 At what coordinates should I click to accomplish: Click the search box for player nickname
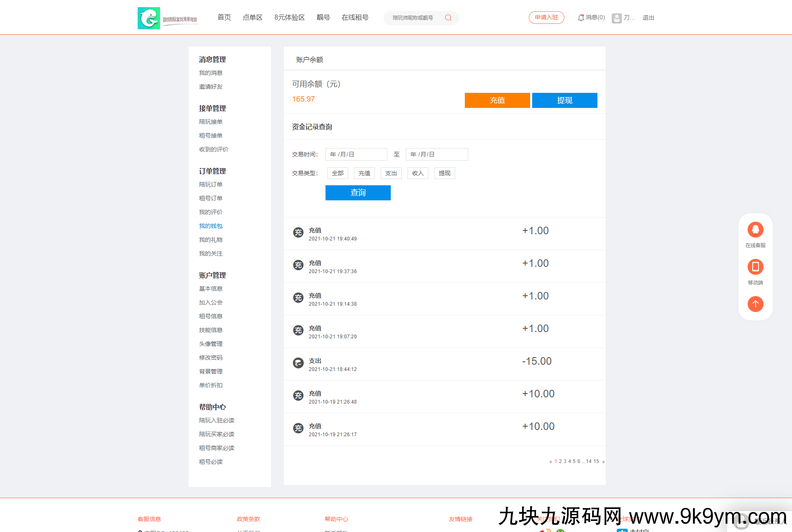pyautogui.click(x=414, y=18)
